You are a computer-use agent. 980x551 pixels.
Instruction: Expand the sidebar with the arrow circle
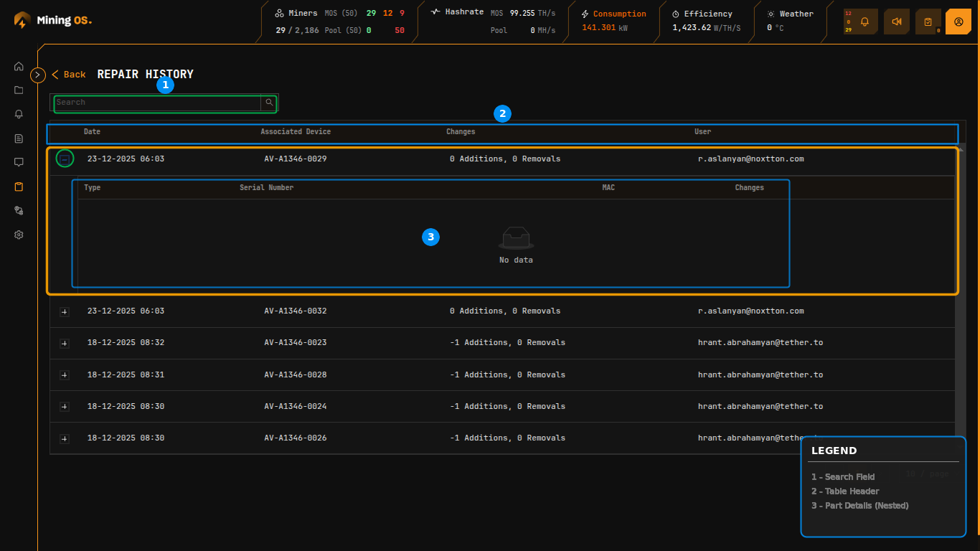(38, 75)
